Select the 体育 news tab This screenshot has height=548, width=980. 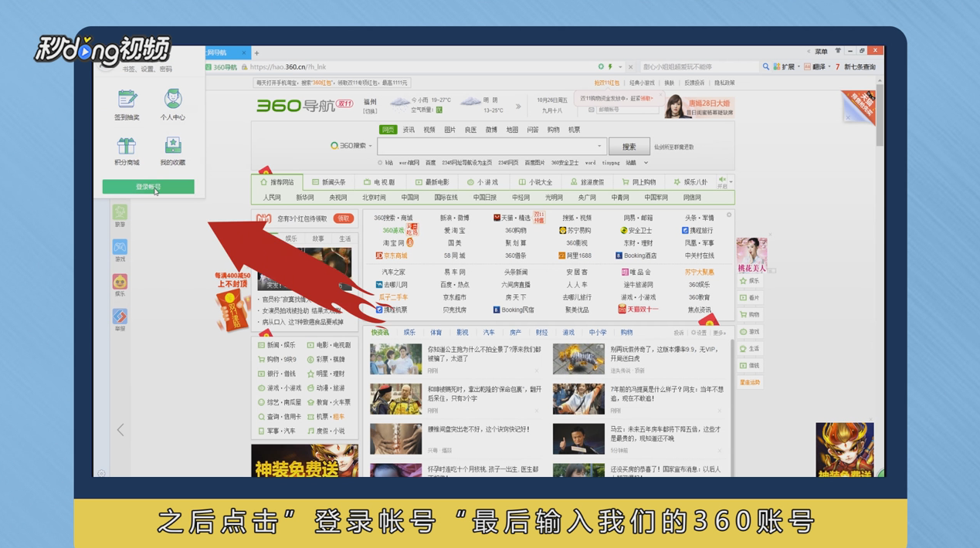(436, 333)
